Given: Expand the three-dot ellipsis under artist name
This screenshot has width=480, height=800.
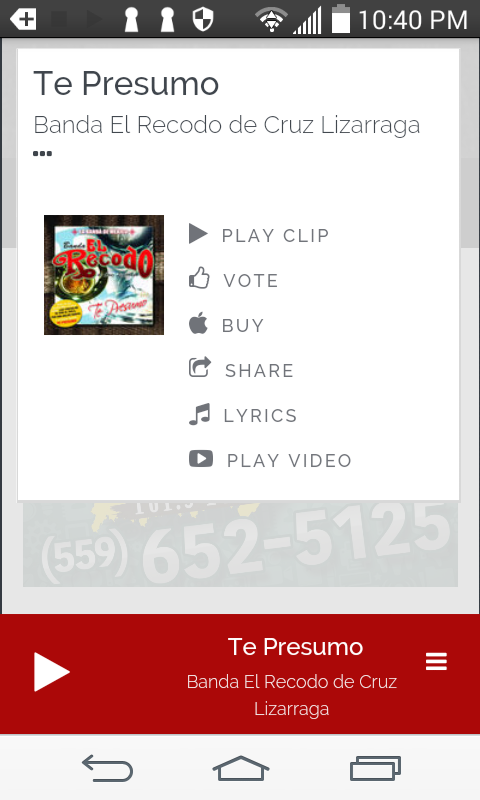Looking at the screenshot, I should pyautogui.click(x=42, y=154).
